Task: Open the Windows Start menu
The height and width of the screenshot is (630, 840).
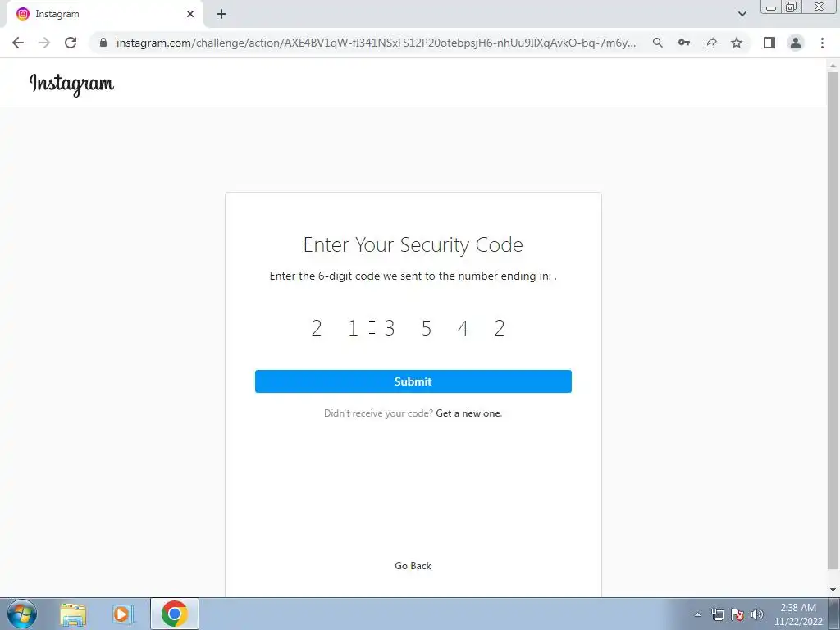Action: [22, 614]
